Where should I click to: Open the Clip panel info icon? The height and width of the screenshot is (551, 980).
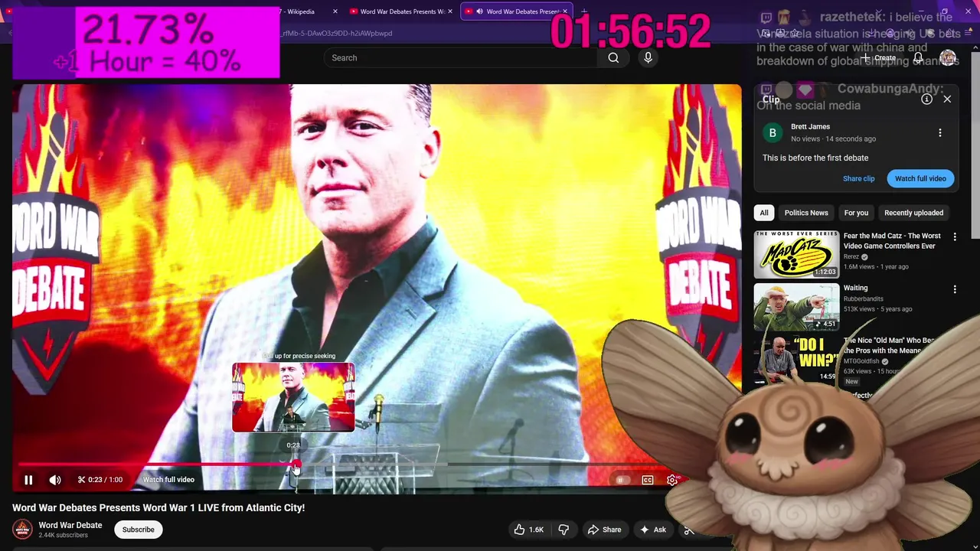tap(926, 99)
